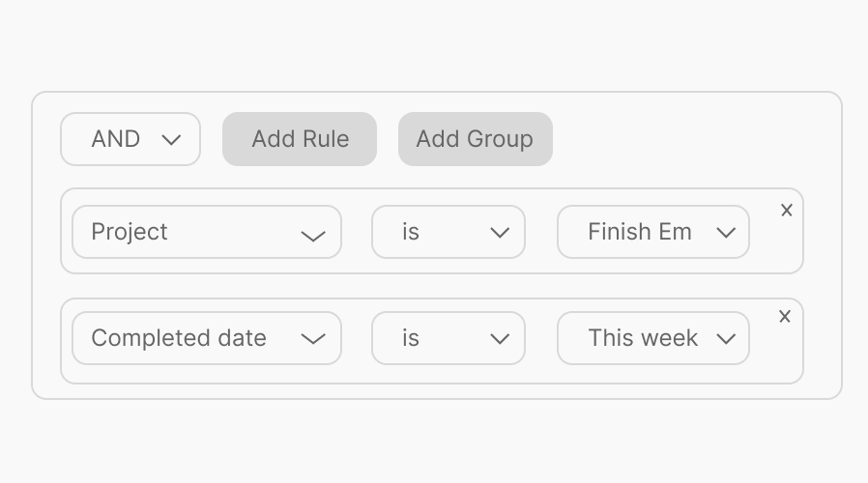Select the Completed date rule row container

pyautogui.click(x=431, y=374)
